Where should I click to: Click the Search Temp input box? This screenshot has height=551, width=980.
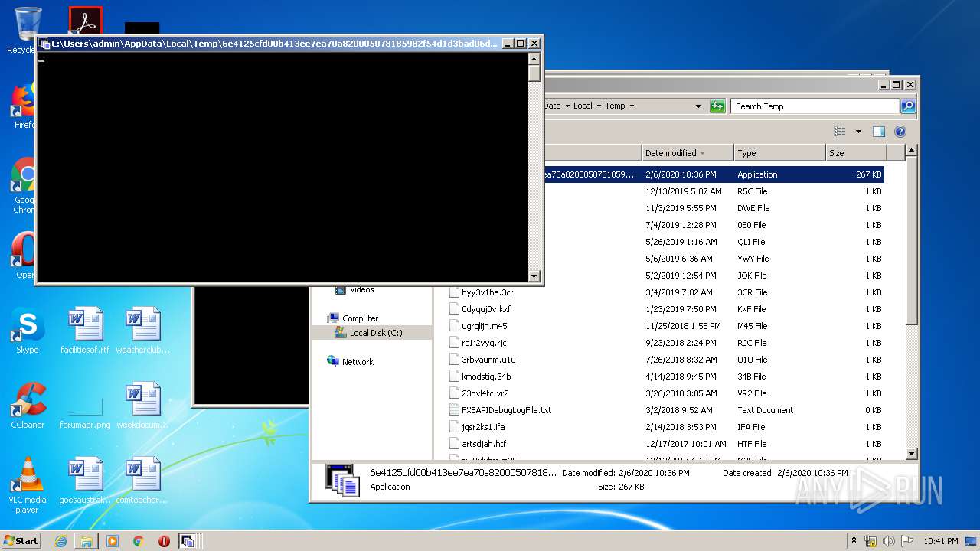pos(815,106)
